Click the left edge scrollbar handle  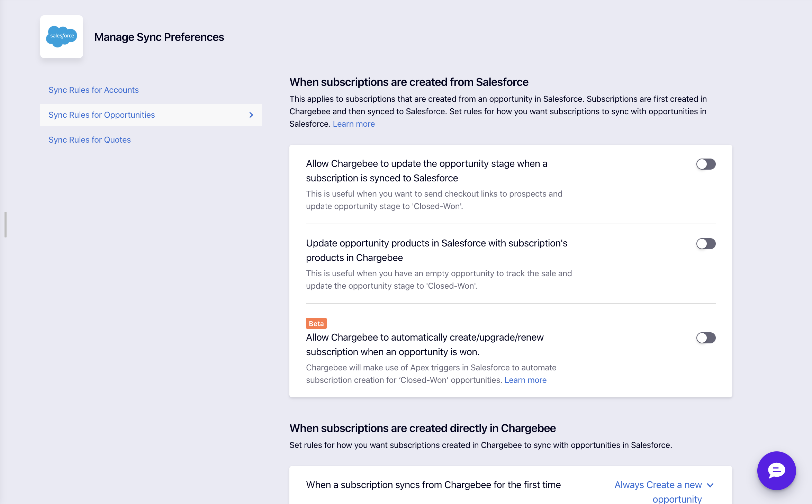point(6,225)
